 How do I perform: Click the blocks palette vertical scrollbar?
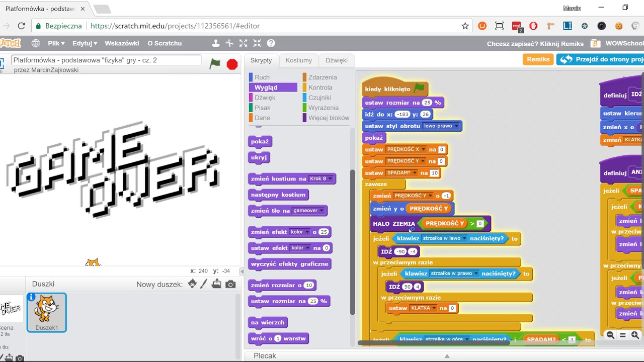[352, 241]
